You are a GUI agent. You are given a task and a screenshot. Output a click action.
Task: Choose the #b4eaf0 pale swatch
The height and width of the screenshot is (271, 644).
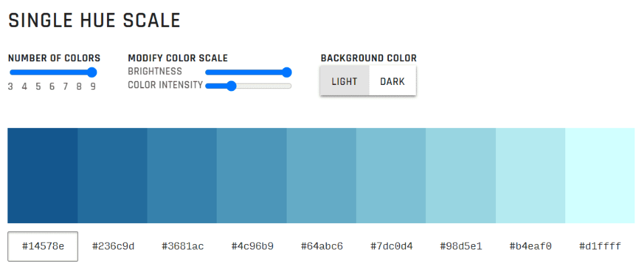(x=530, y=175)
